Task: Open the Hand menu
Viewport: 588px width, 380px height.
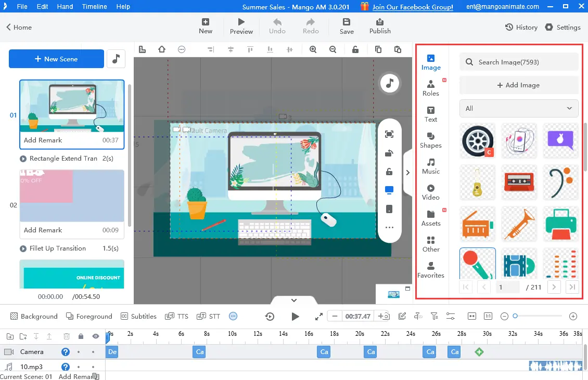Action: 65,7
